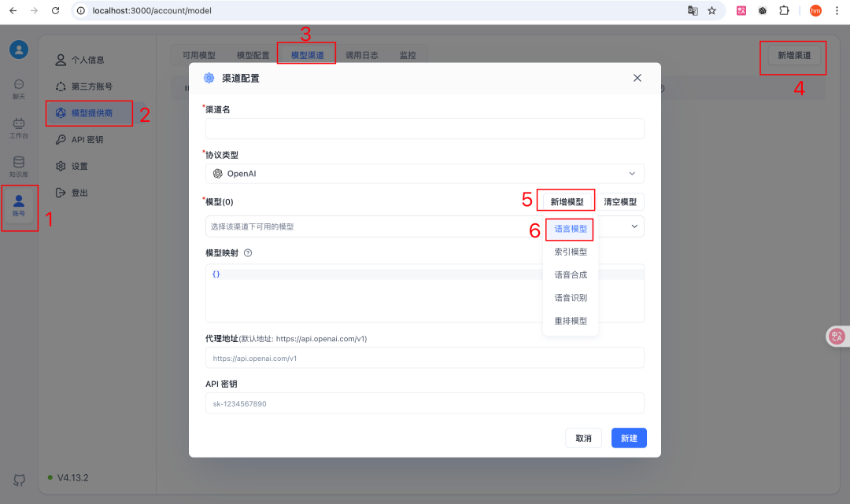Click the API 密钥 input field
This screenshot has height=504, width=850.
tap(425, 403)
